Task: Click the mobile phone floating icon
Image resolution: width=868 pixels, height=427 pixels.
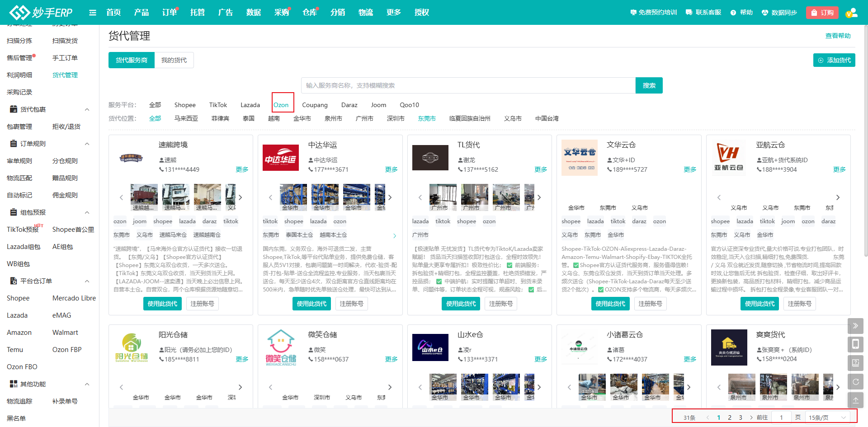Action: click(x=855, y=345)
